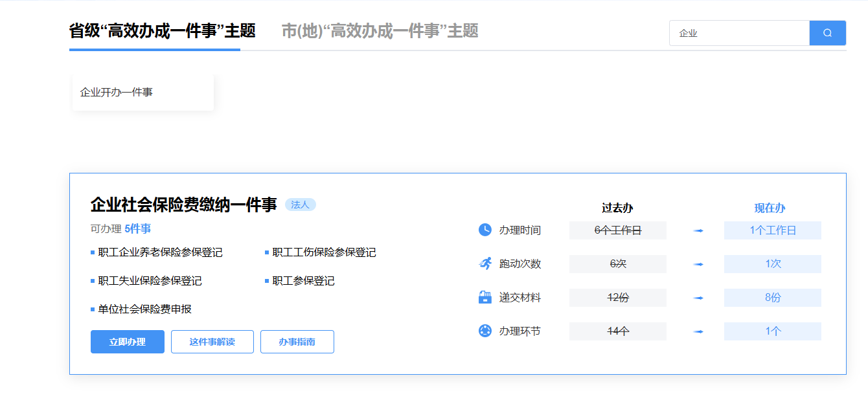The height and width of the screenshot is (400, 868).
Task: Focus the search field containing 企业
Action: pos(738,33)
